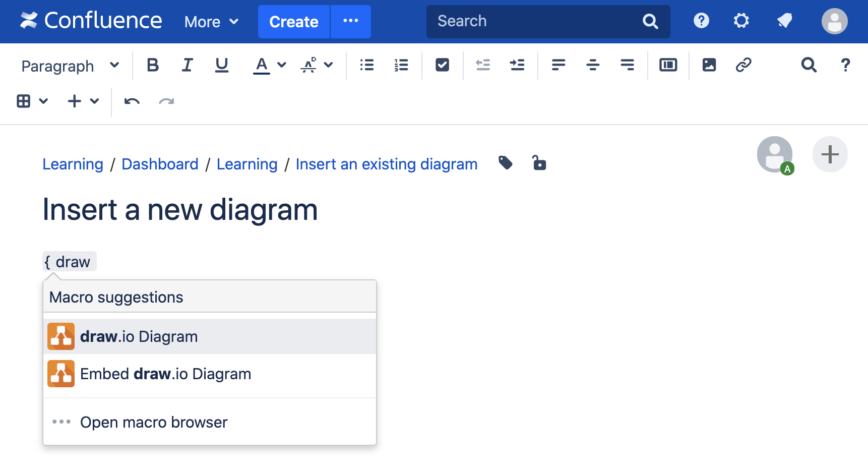Align text right
The width and height of the screenshot is (868, 473).
[627, 65]
